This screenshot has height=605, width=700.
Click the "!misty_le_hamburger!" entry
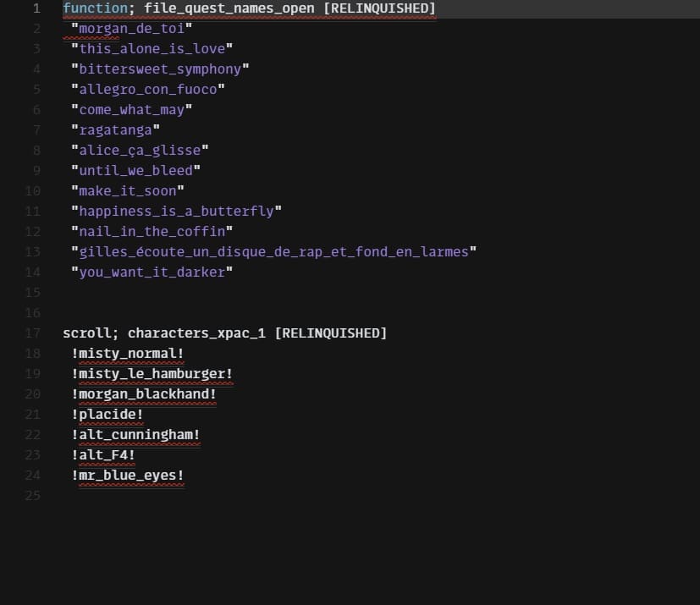(x=152, y=374)
